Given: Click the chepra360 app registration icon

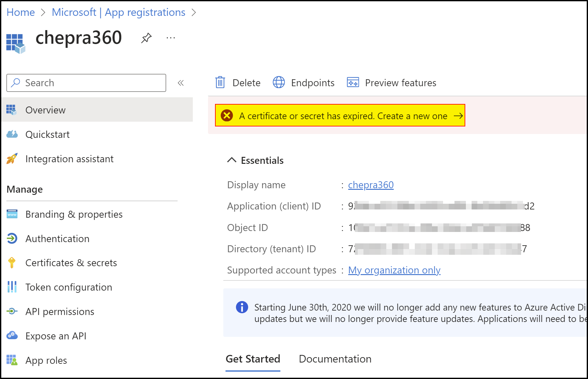Looking at the screenshot, I should [x=16, y=44].
